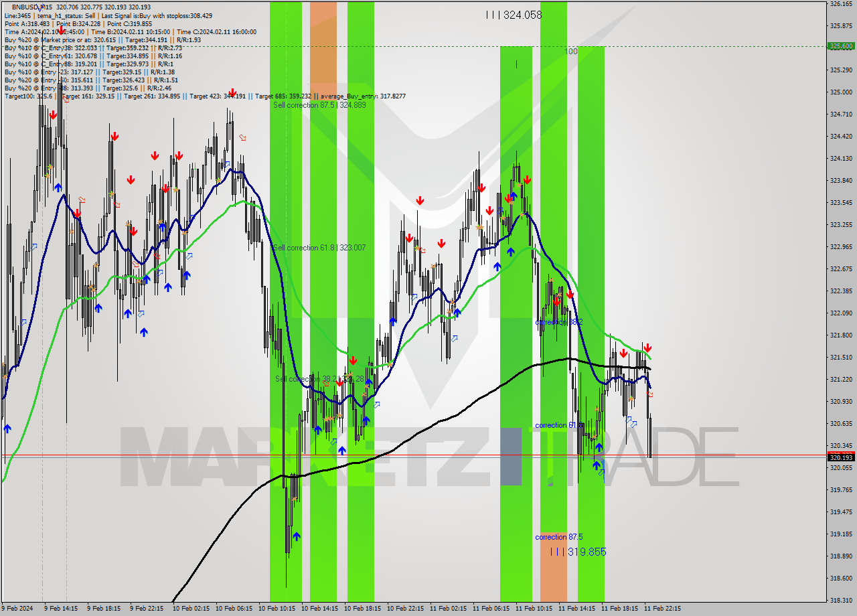857x616 pixels.
Task: Click 322.385 on the price axis
Action: (x=841, y=291)
